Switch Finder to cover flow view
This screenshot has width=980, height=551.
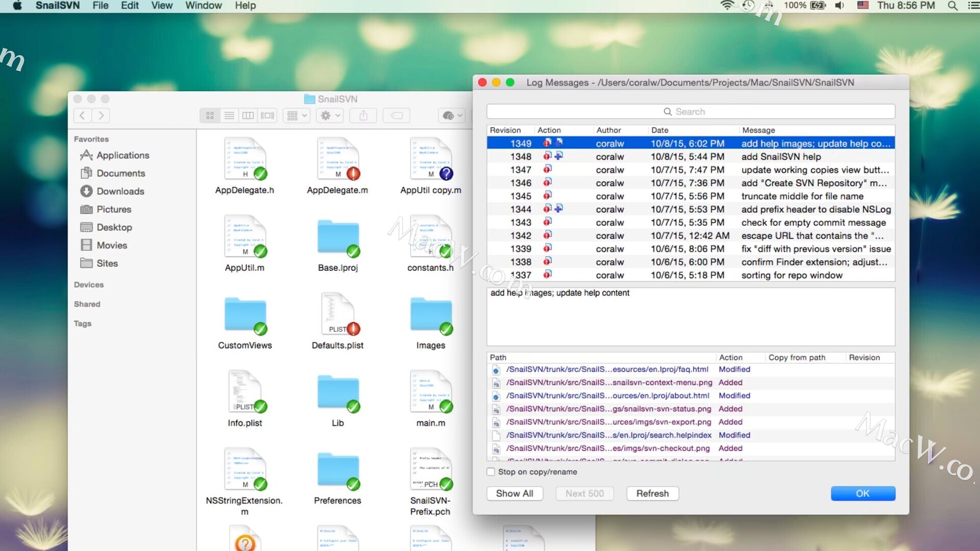(267, 116)
